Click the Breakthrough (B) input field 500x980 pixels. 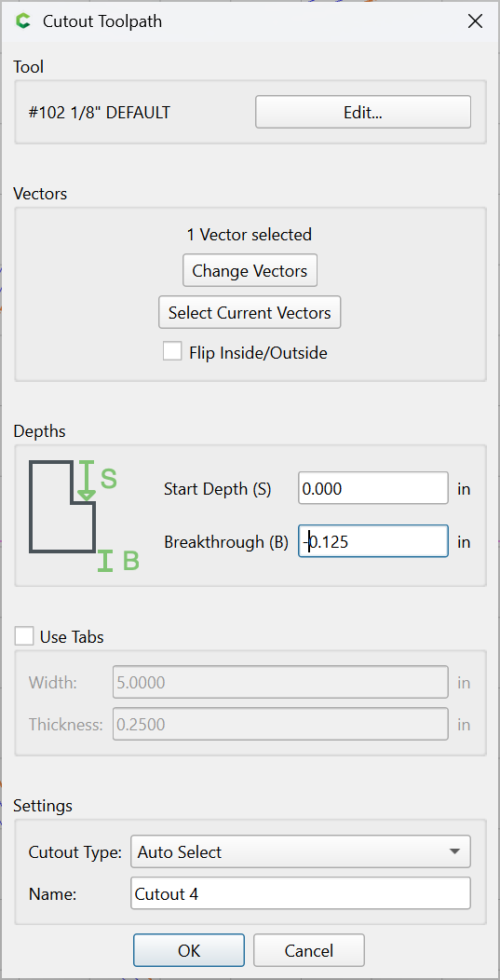click(373, 540)
